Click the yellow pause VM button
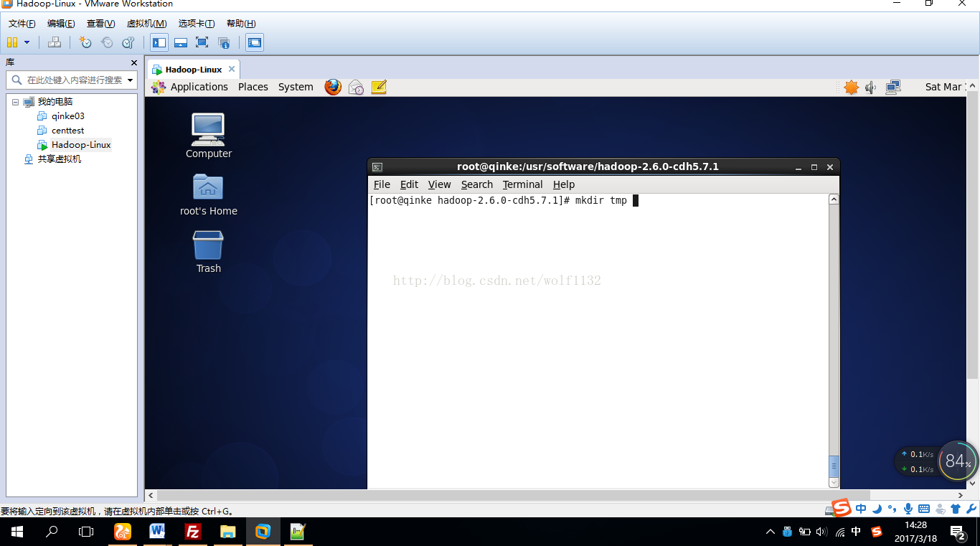The width and height of the screenshot is (980, 546). pyautogui.click(x=12, y=42)
